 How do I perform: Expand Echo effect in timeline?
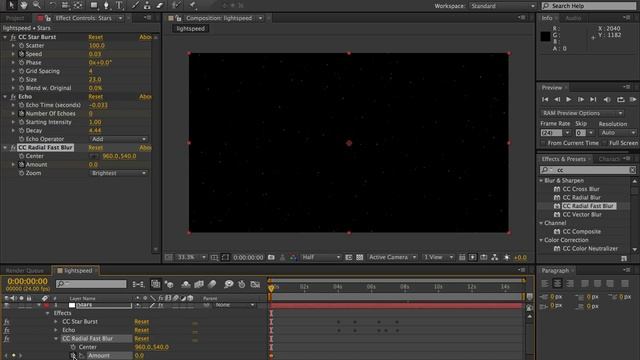(56, 330)
